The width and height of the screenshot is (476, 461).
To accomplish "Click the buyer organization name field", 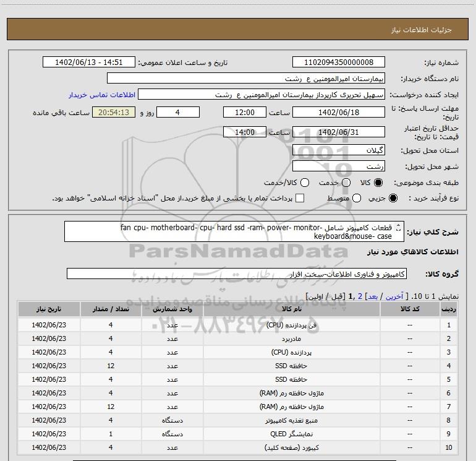I will pyautogui.click(x=246, y=79).
